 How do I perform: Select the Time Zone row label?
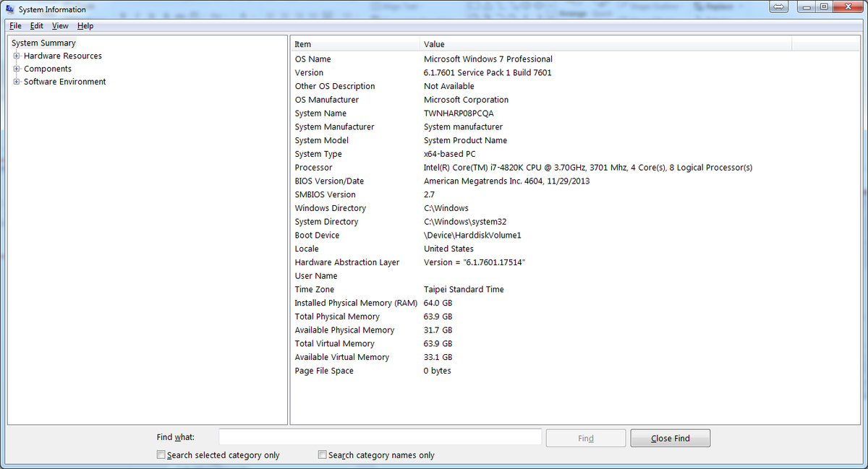point(314,290)
